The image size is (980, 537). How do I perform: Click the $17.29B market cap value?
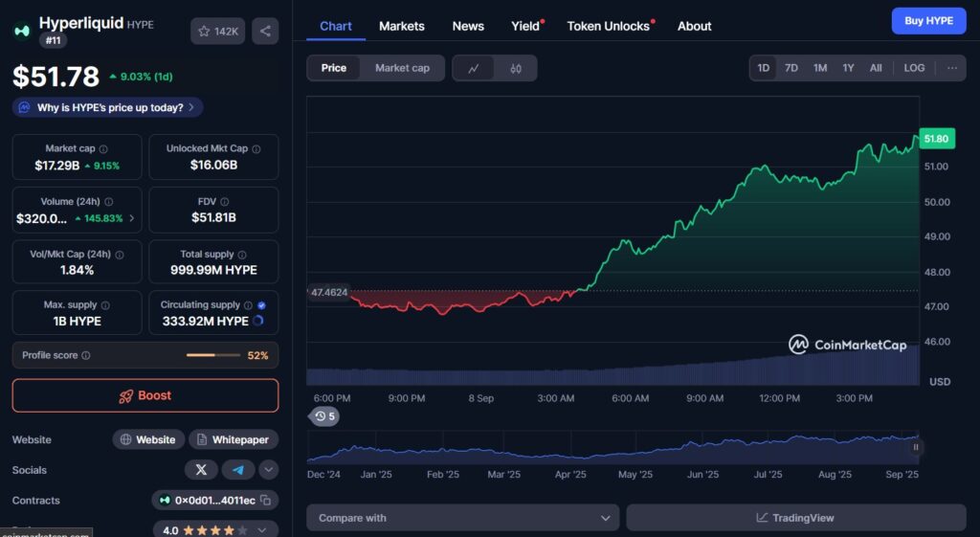pyautogui.click(x=56, y=166)
